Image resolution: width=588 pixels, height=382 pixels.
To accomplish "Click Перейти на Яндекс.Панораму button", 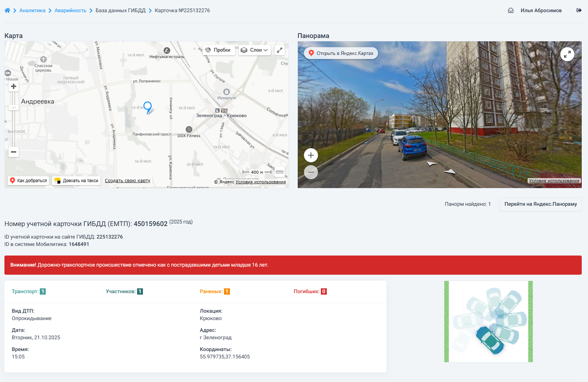I will 540,204.
